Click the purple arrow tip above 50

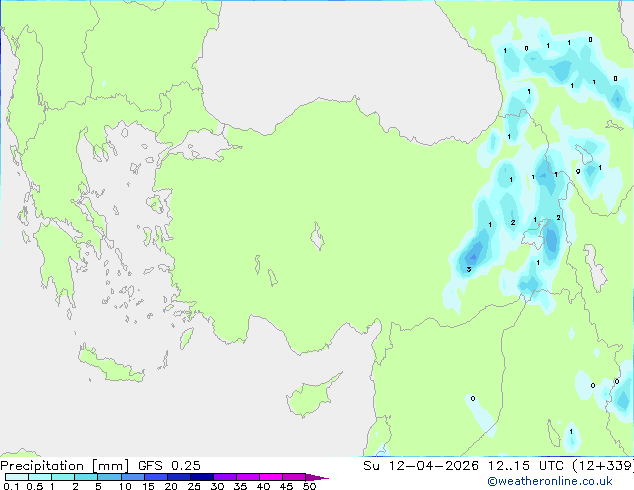point(317,477)
